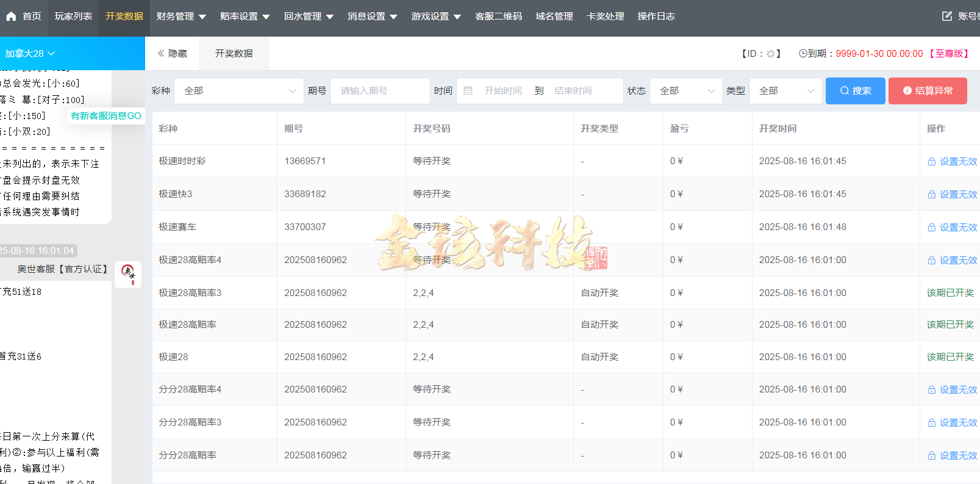Click the lock icon in 分分28高赔率3 row
Screen dimensions: 980x484
[931, 423]
